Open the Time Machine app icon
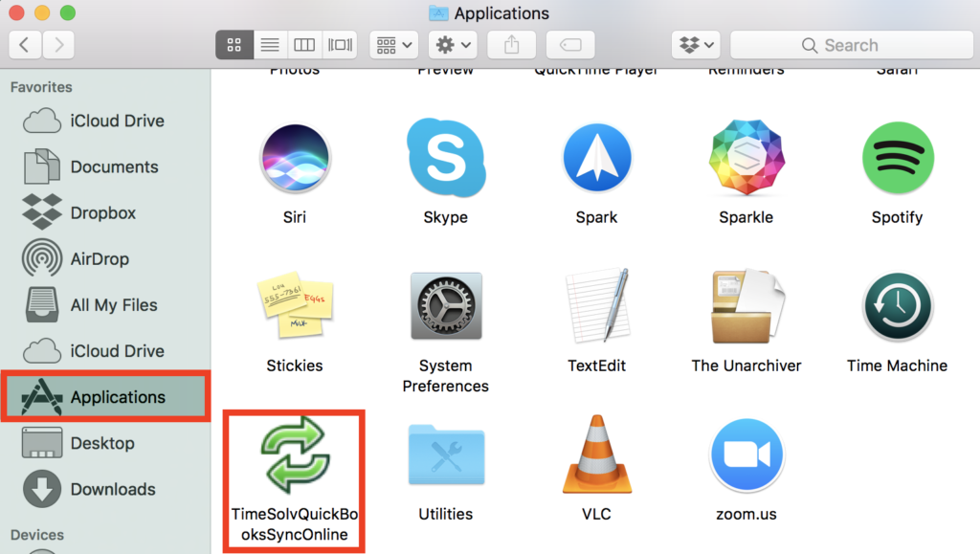This screenshot has width=980, height=554. coord(898,305)
